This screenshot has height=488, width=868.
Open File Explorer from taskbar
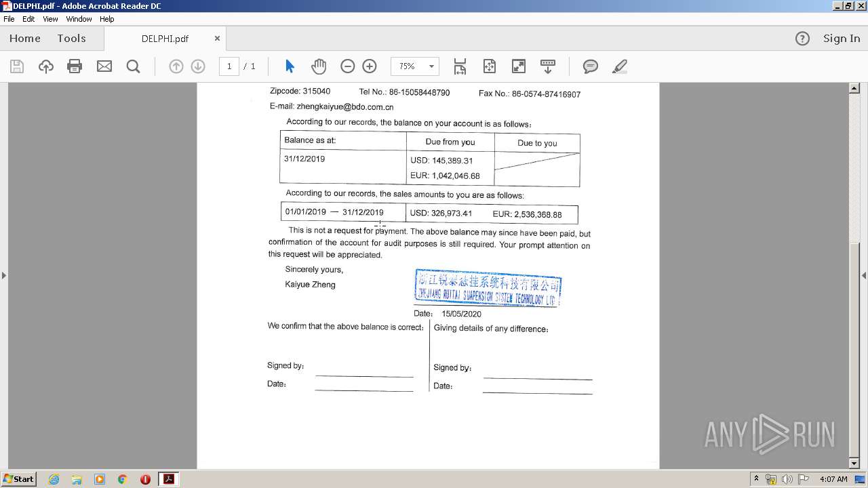click(x=77, y=479)
